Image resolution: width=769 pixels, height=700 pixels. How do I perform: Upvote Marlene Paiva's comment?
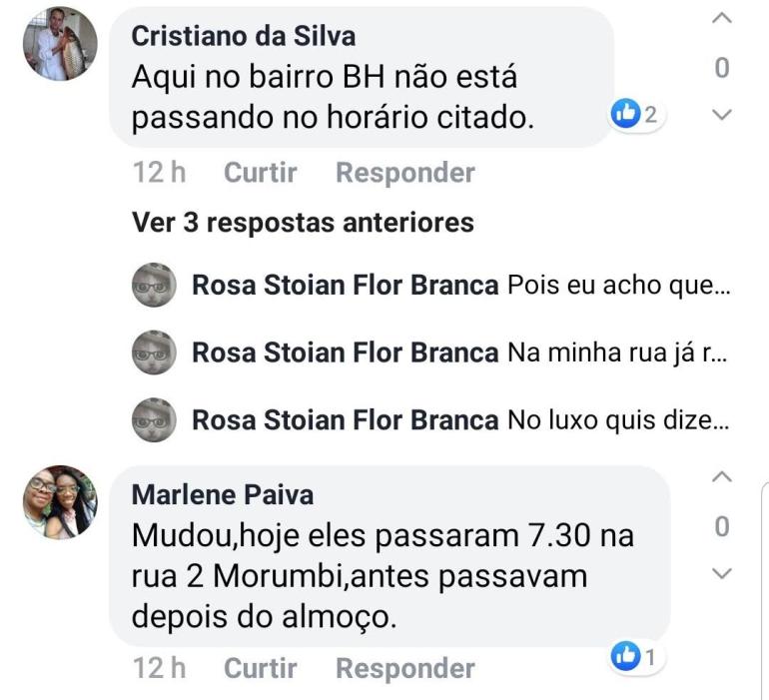(x=723, y=478)
